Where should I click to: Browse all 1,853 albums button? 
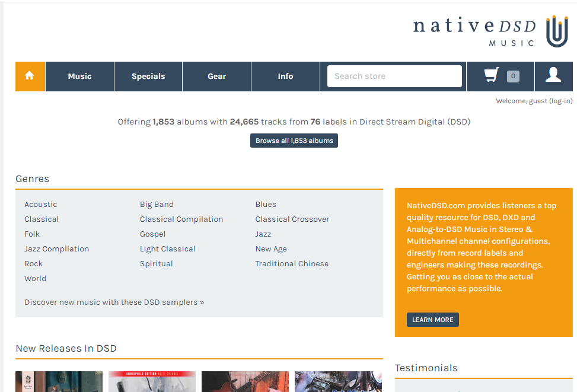(x=294, y=141)
